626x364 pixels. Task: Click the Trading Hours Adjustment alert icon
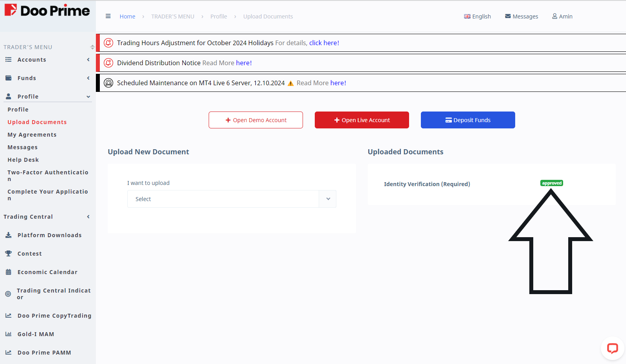(x=108, y=43)
